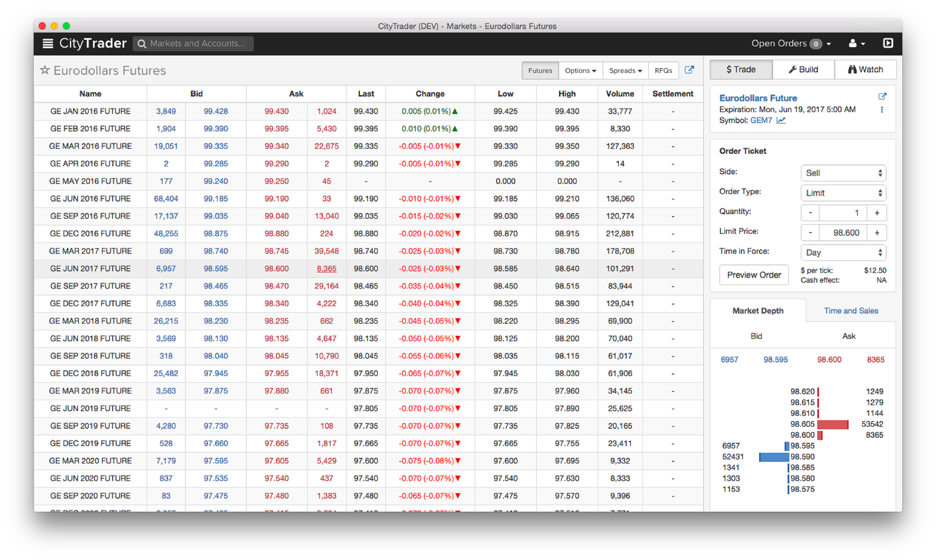Click the Preview Order button
936x560 pixels.
click(x=754, y=275)
